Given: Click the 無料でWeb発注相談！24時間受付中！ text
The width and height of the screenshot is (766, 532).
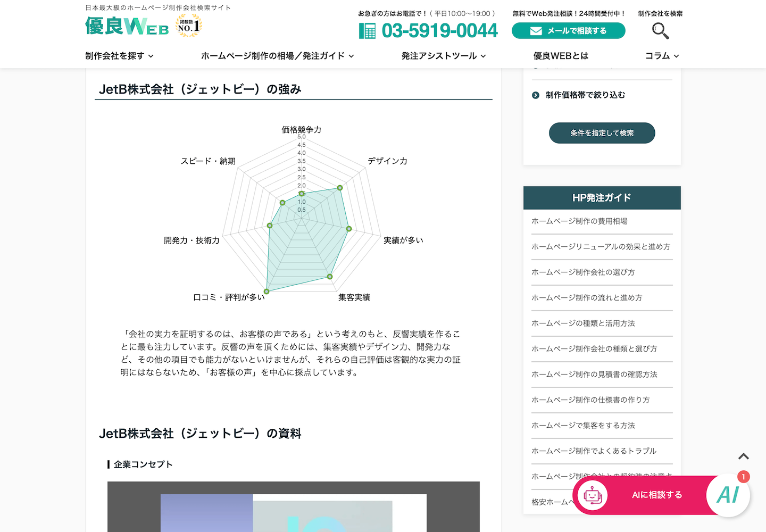Looking at the screenshot, I should 569,14.
